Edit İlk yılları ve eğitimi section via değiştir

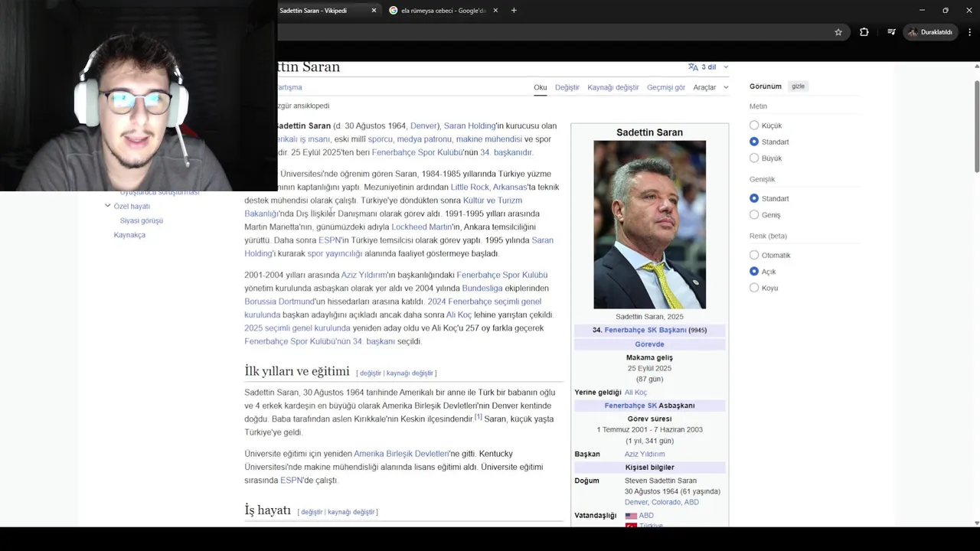(371, 373)
